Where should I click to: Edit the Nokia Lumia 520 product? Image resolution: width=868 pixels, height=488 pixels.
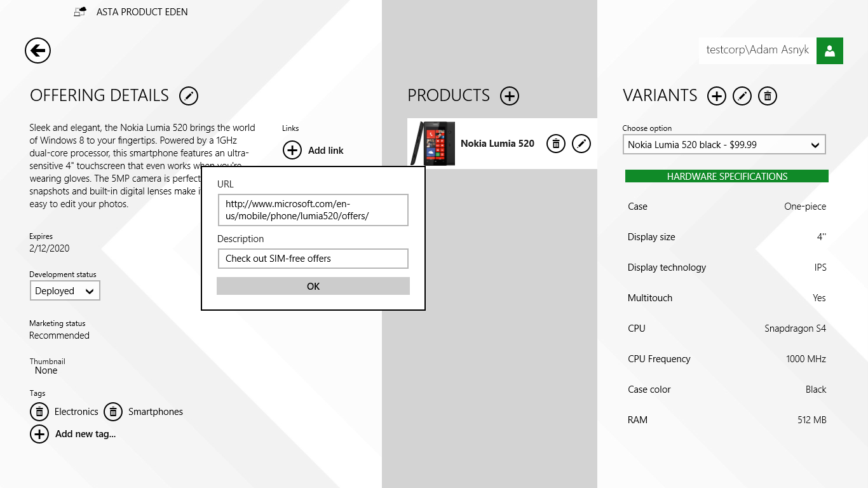pyautogui.click(x=581, y=144)
